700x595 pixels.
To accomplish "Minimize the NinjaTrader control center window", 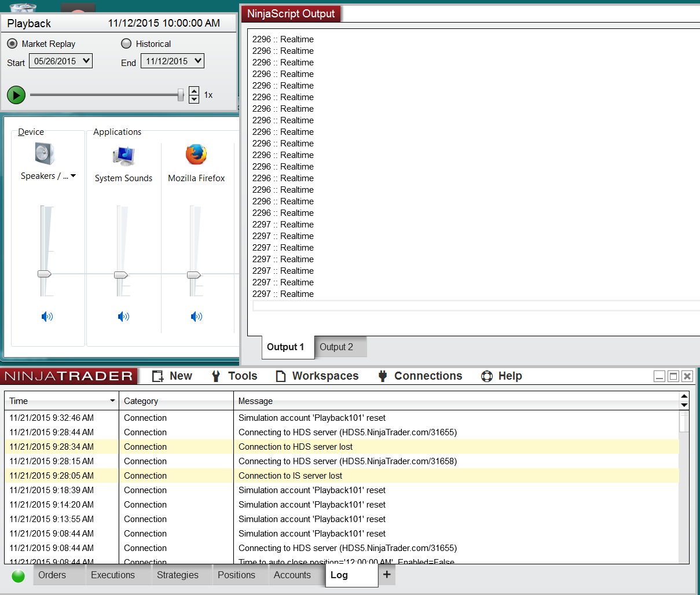I will [659, 376].
